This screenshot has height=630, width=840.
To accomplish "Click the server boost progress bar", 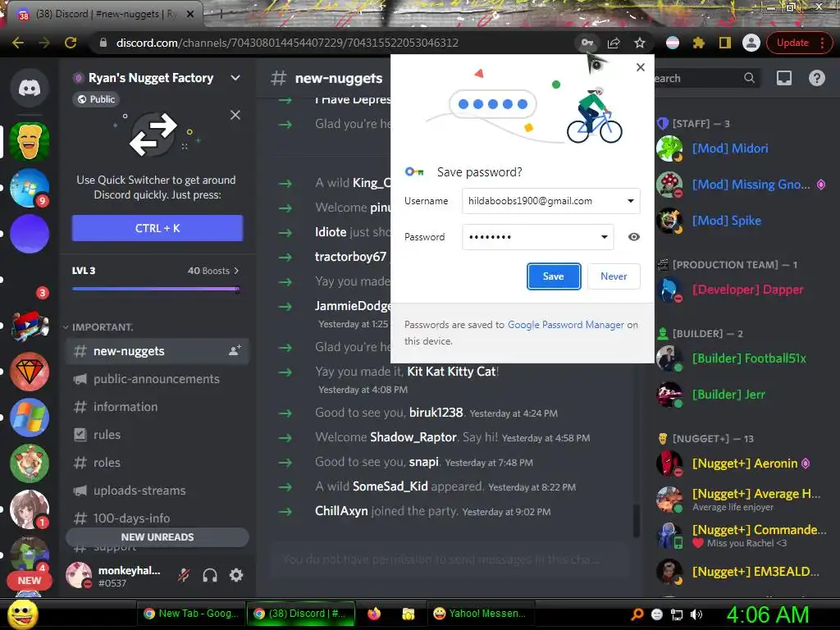I will pos(156,289).
